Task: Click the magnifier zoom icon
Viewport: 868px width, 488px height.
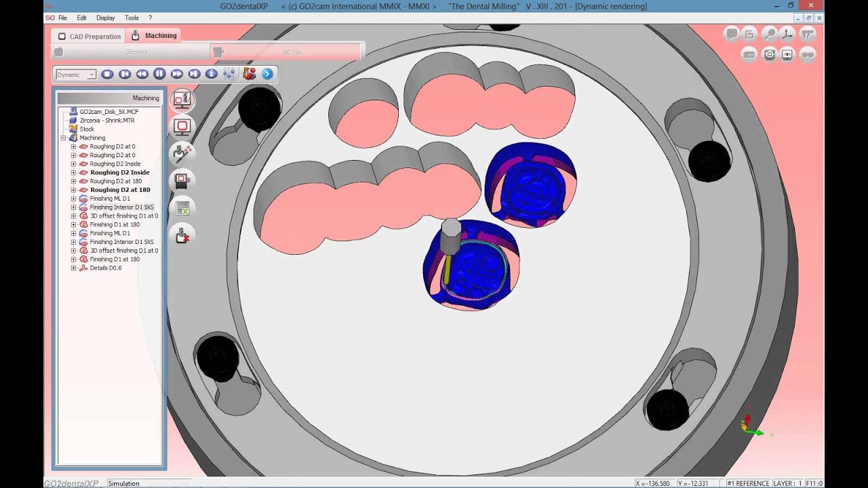Action: (x=769, y=34)
